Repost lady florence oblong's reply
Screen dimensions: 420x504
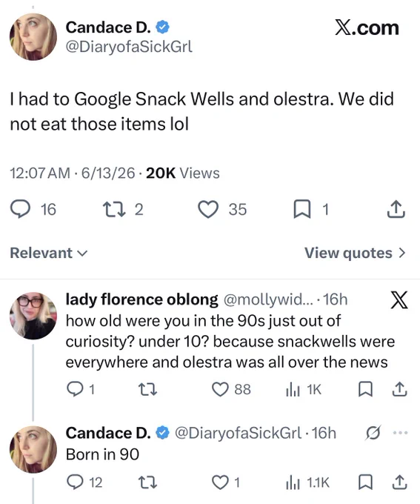pyautogui.click(x=147, y=389)
